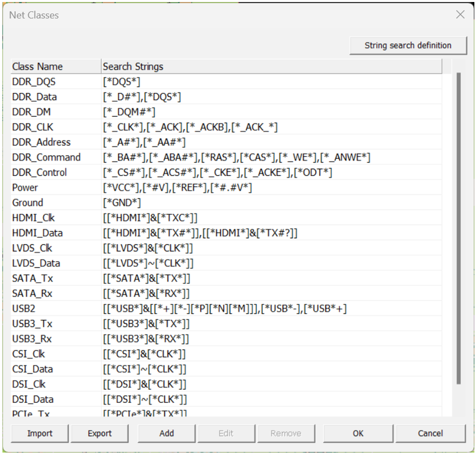Select the USB2 net class row
This screenshot has width=476, height=455.
(x=57, y=308)
